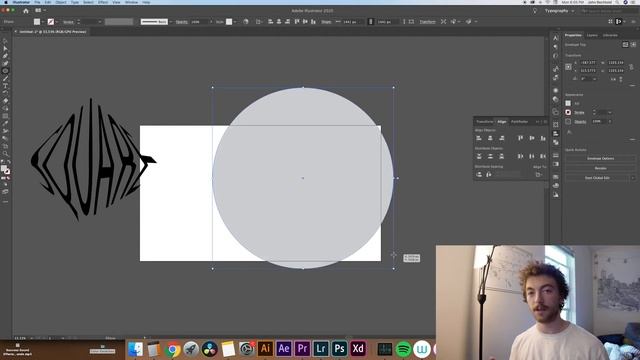Open Photoshop from the Dock
This screenshot has width=640, height=360.
[339, 349]
